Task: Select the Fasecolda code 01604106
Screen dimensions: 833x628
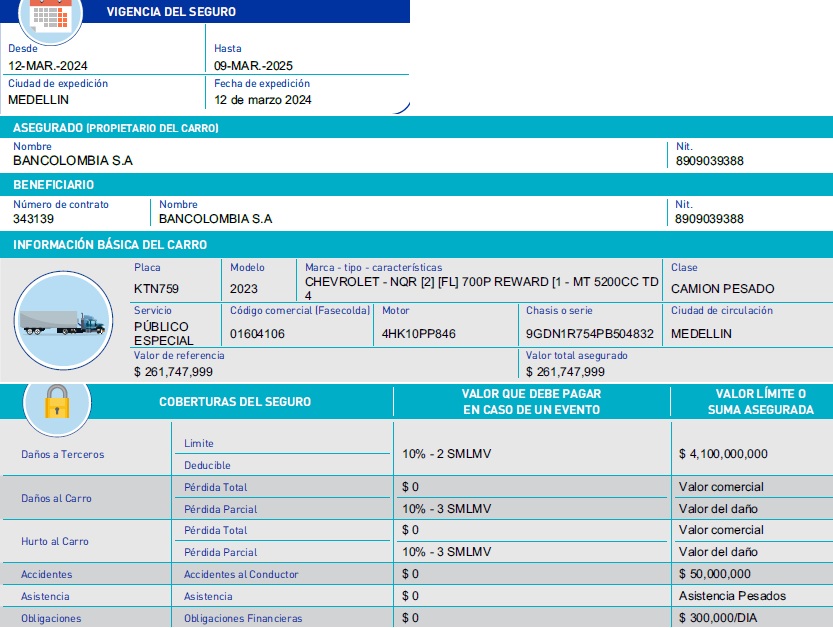Action: click(257, 334)
